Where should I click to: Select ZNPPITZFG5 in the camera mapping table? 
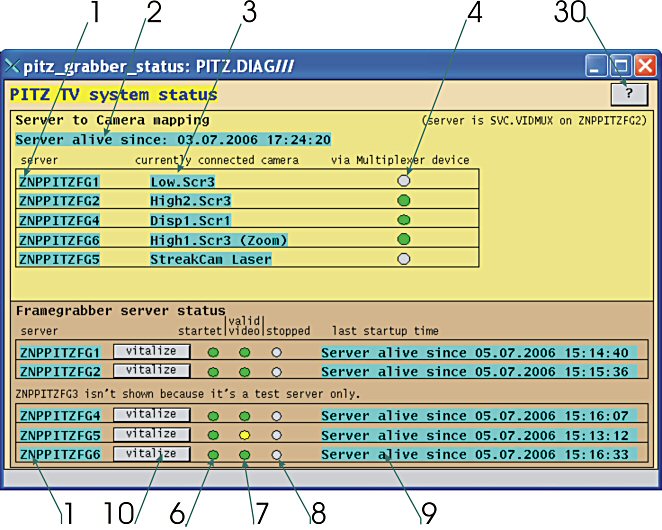tap(59, 259)
